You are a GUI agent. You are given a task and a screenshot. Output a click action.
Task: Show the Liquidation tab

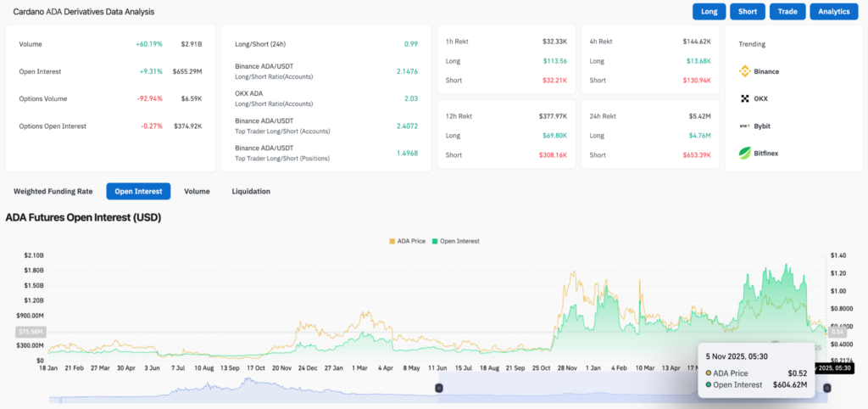click(x=251, y=191)
